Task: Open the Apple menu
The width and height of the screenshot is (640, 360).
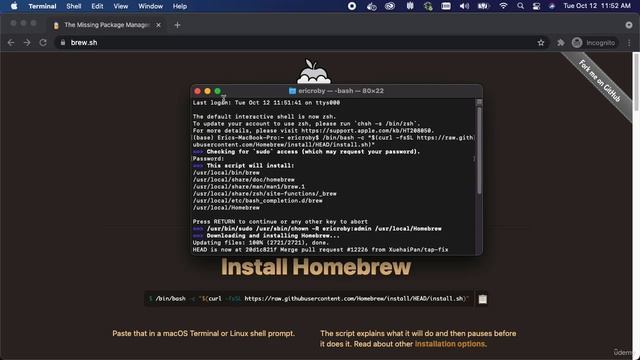Action: (x=14, y=6)
